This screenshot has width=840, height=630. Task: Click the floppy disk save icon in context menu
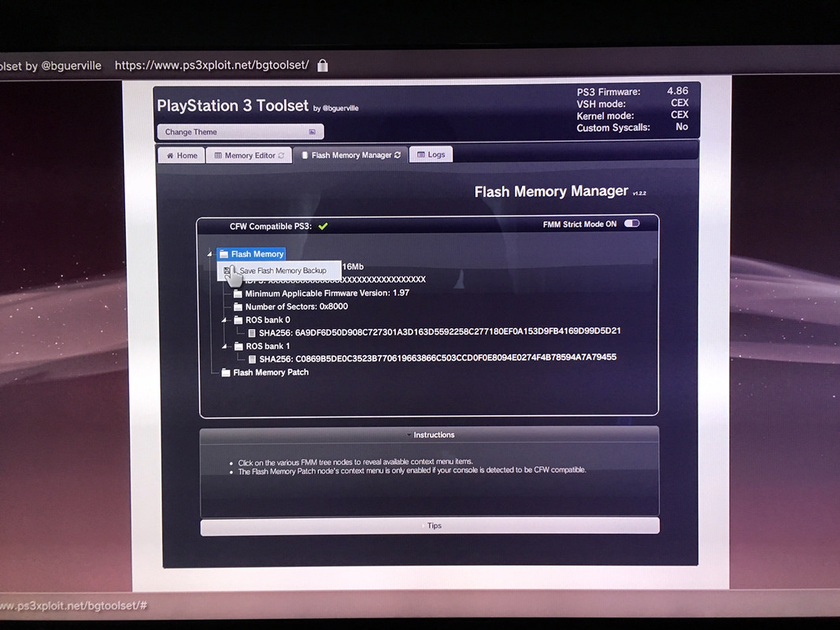pyautogui.click(x=227, y=271)
